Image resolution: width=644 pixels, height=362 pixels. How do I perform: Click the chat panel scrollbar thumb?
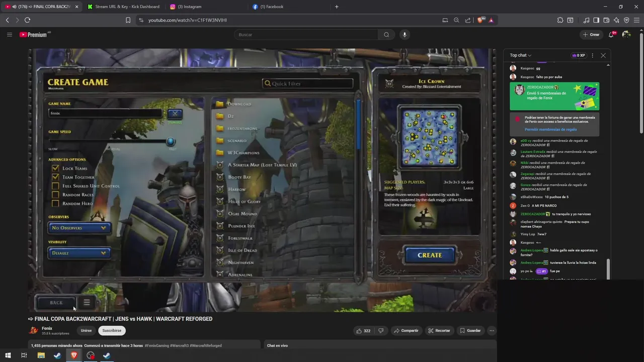pyautogui.click(x=608, y=269)
